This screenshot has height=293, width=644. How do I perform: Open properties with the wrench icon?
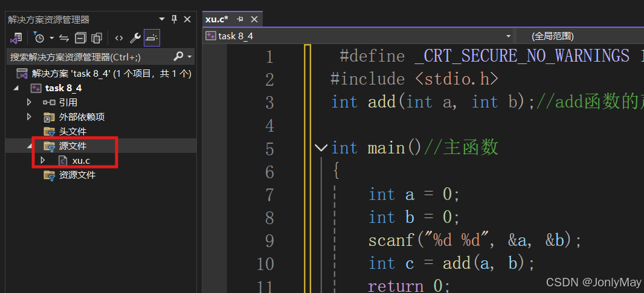(x=135, y=38)
